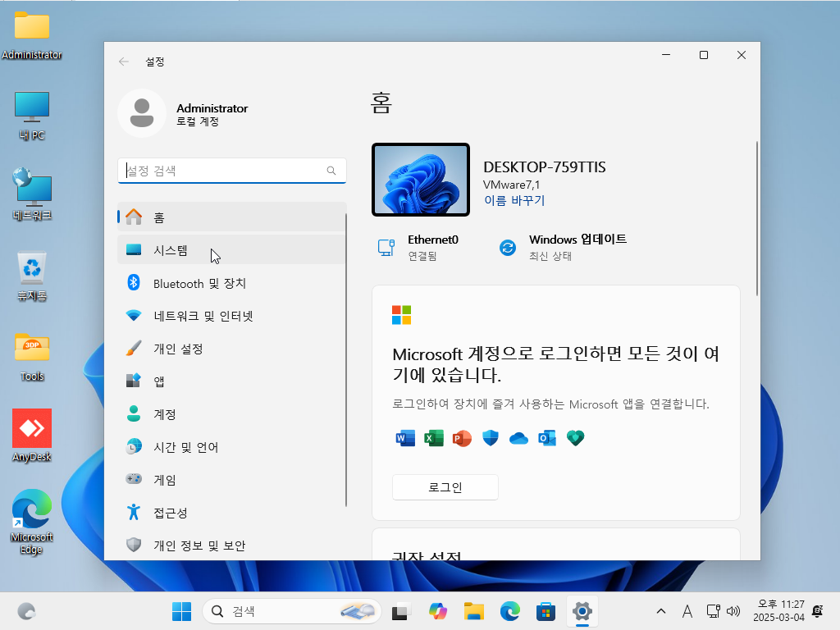Open the Bluetooth 및 장치 icon
The height and width of the screenshot is (630, 840).
134,282
